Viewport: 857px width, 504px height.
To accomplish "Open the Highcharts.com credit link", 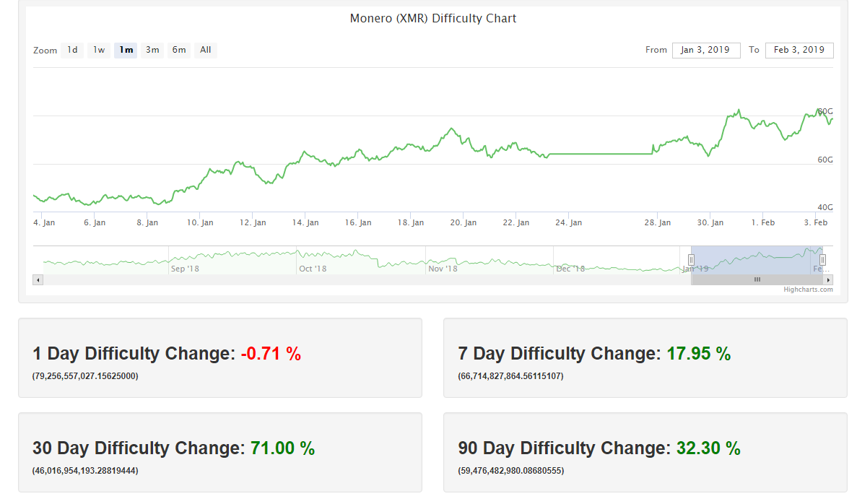I will 808,290.
